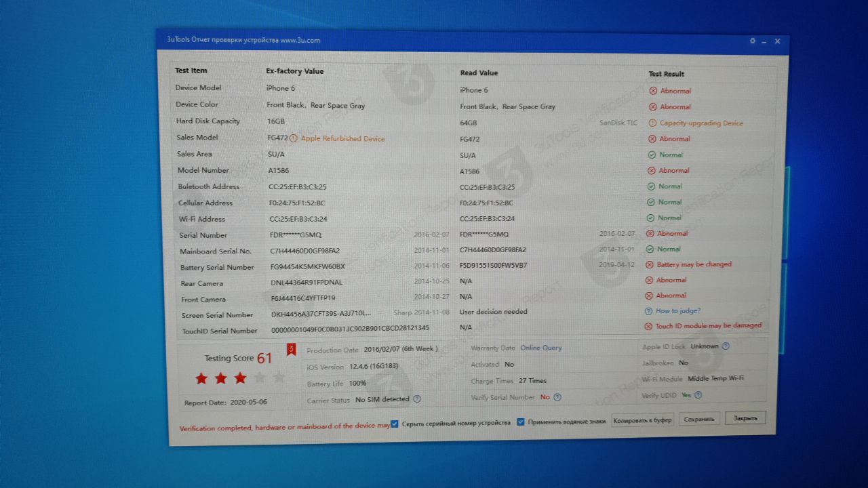Click the ex-factory battery date 2014-11-06
The width and height of the screenshot is (868, 488).
click(431, 266)
